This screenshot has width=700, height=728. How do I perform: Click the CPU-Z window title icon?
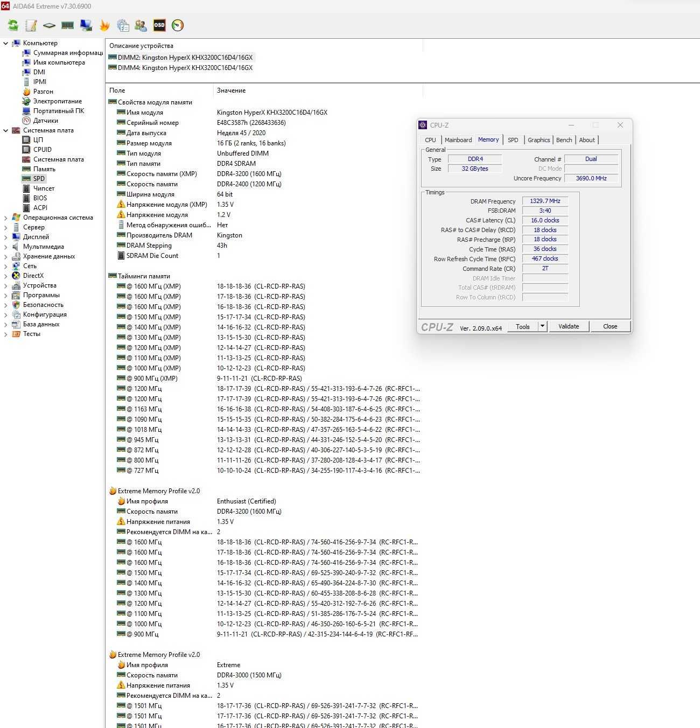click(423, 125)
